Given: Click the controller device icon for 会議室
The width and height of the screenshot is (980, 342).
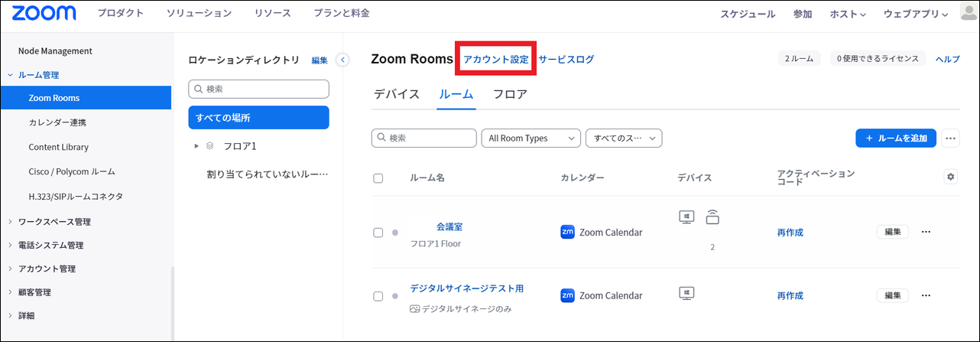Looking at the screenshot, I should tap(712, 217).
